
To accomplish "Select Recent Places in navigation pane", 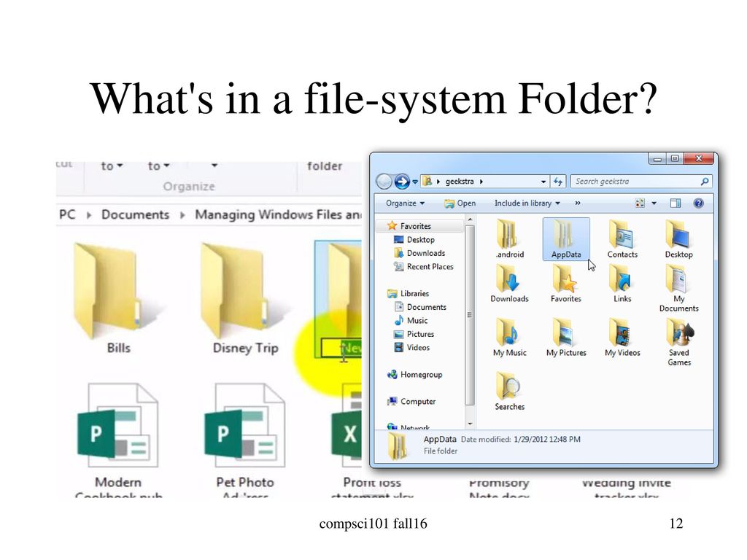I will (430, 267).
